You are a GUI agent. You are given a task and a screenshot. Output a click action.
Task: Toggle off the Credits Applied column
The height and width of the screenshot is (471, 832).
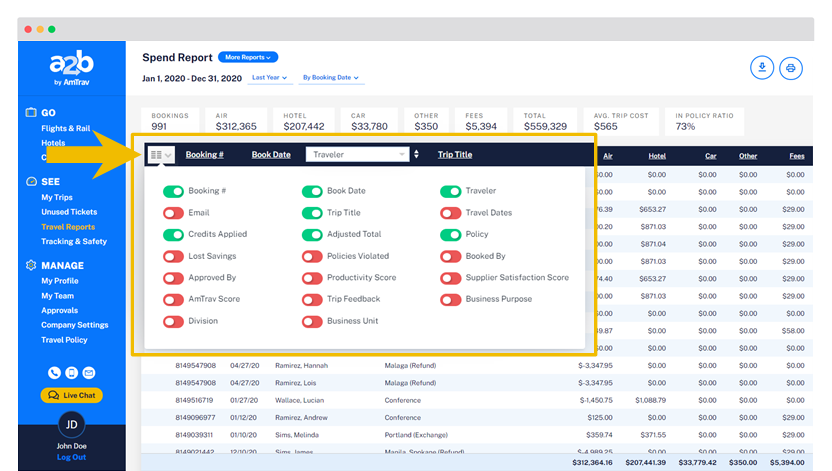coord(173,235)
